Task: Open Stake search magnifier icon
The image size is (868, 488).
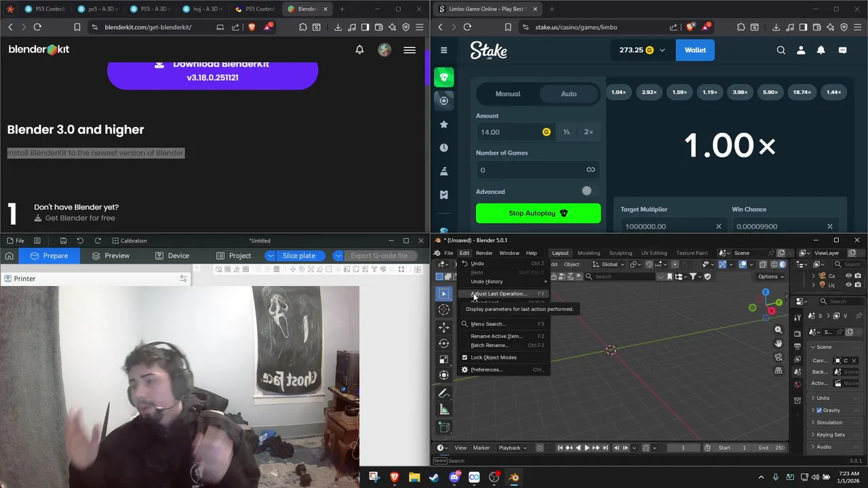Action: coord(781,50)
